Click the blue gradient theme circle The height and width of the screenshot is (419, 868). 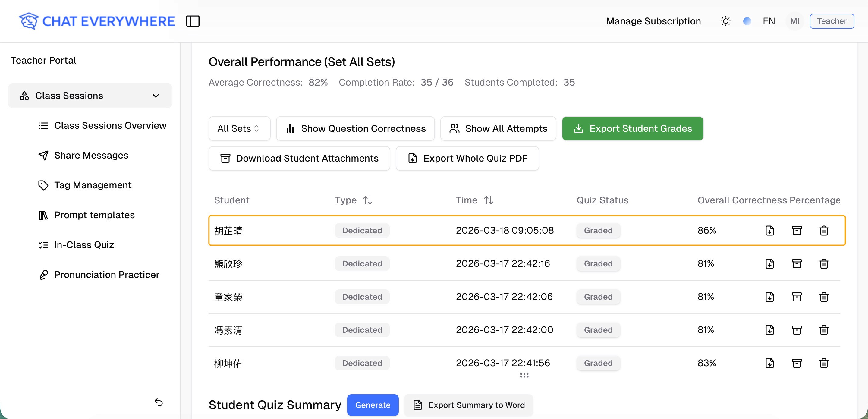(x=747, y=21)
